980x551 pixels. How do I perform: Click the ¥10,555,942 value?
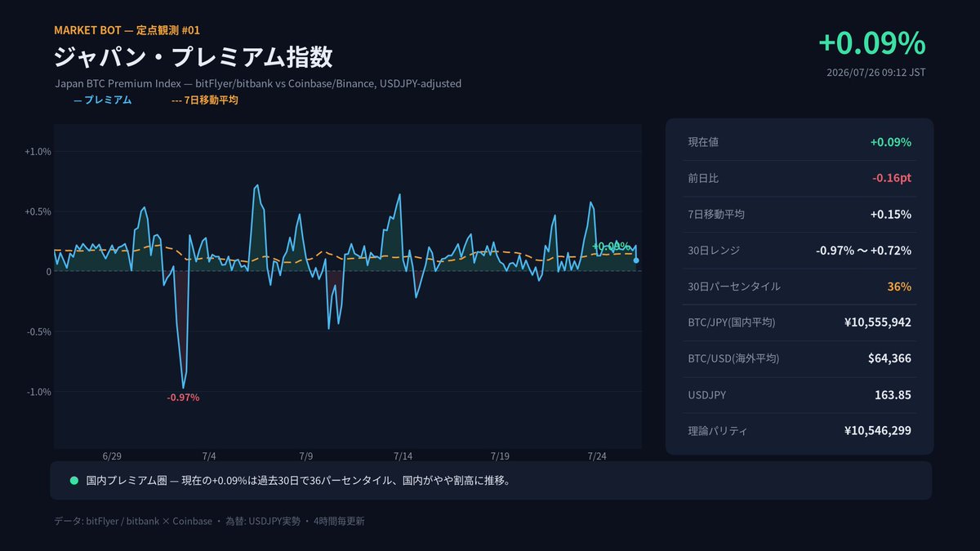[x=878, y=322]
